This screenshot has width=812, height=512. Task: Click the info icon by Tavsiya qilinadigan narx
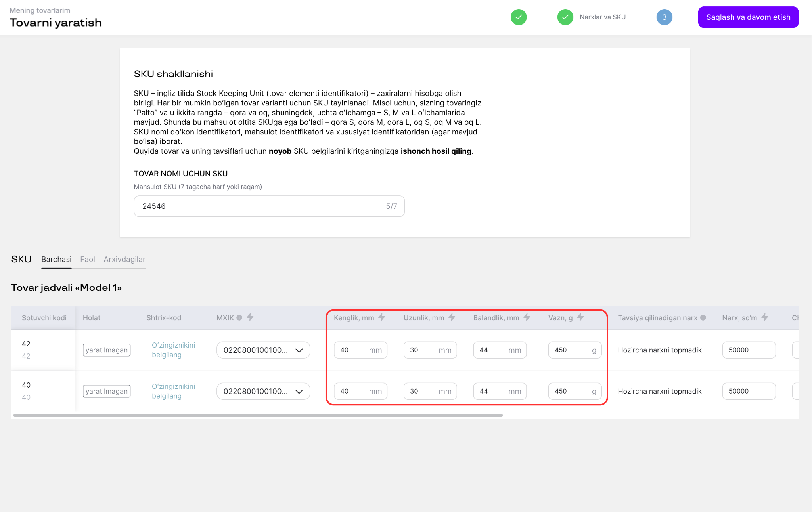[703, 317]
